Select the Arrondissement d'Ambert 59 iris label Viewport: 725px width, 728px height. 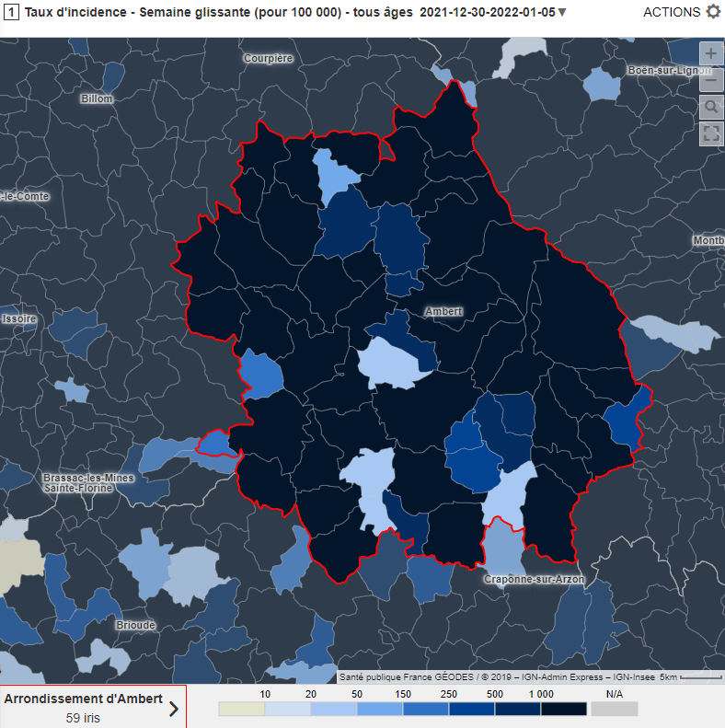click(83, 707)
